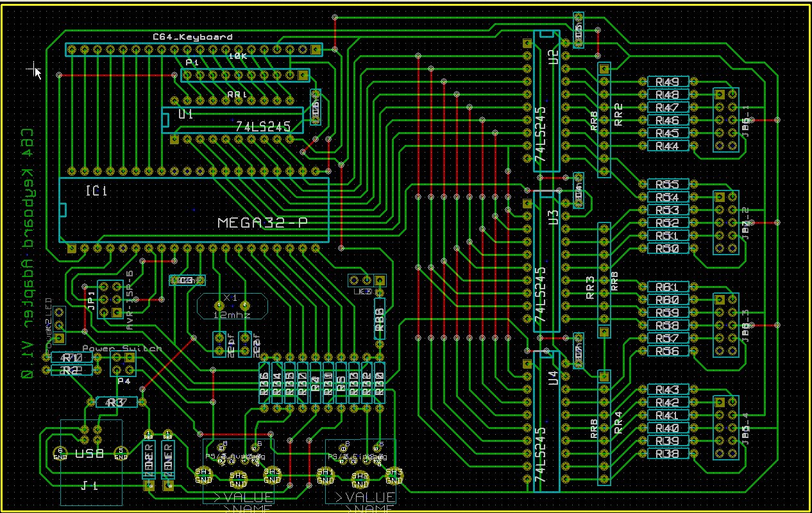Click resistor R3 near USB connector
Viewport: 812px width, 513px height.
pyautogui.click(x=116, y=403)
